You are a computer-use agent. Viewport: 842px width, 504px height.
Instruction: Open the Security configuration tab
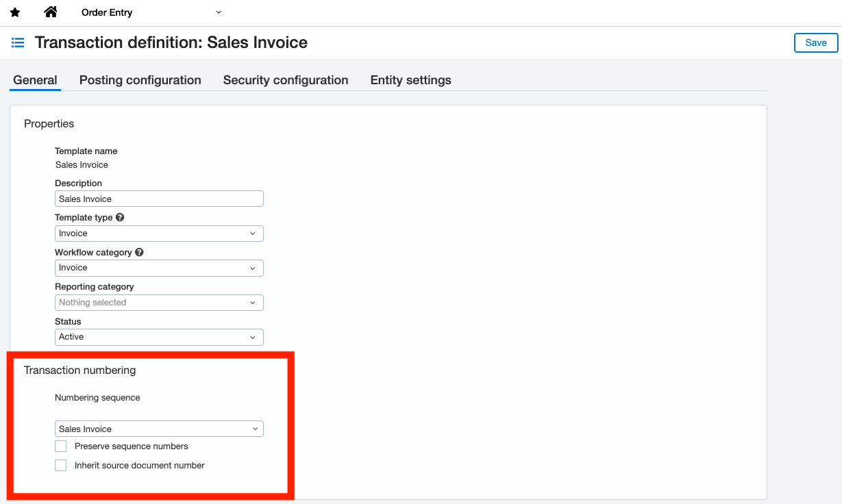[286, 80]
